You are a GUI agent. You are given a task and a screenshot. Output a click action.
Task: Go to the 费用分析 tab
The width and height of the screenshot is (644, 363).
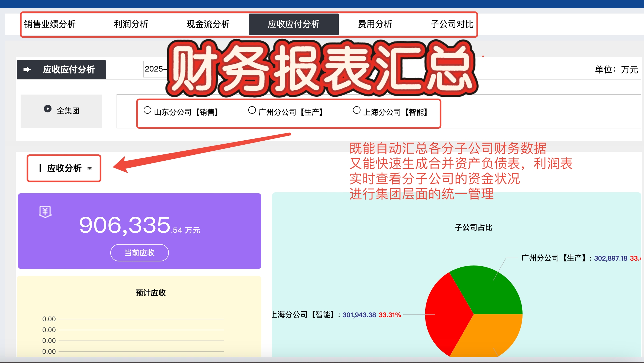coord(375,24)
